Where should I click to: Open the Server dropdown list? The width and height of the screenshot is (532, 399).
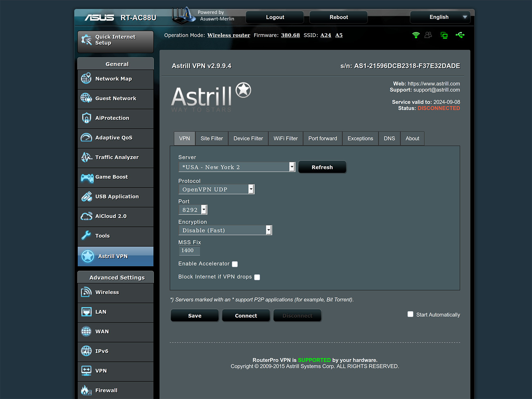coord(237,167)
